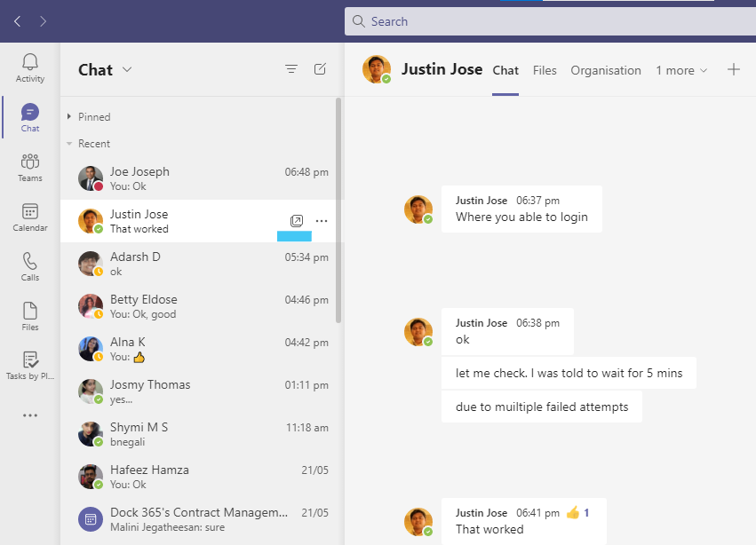This screenshot has width=756, height=545.
Task: Open the Calls section
Action: (29, 267)
